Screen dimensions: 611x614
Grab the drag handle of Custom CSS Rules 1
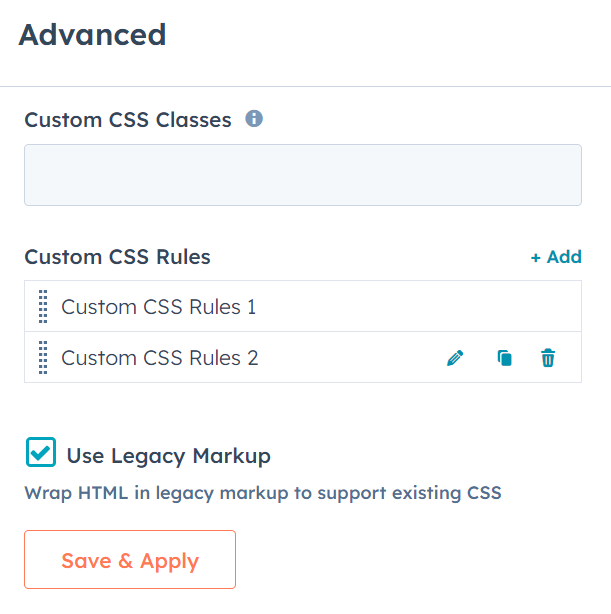pos(43,307)
